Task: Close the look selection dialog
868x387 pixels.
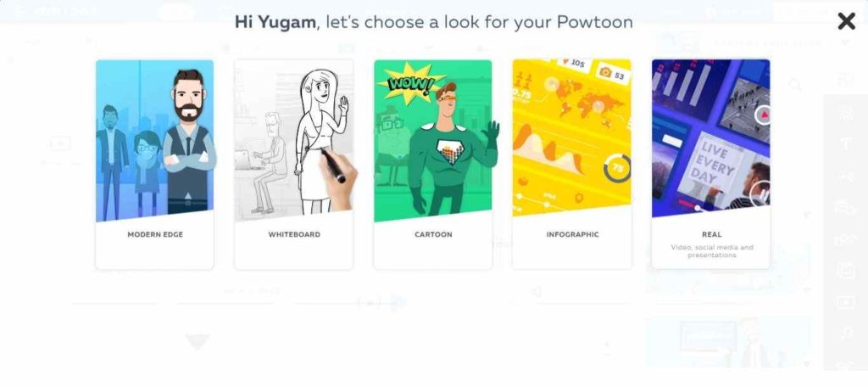Action: pyautogui.click(x=847, y=21)
